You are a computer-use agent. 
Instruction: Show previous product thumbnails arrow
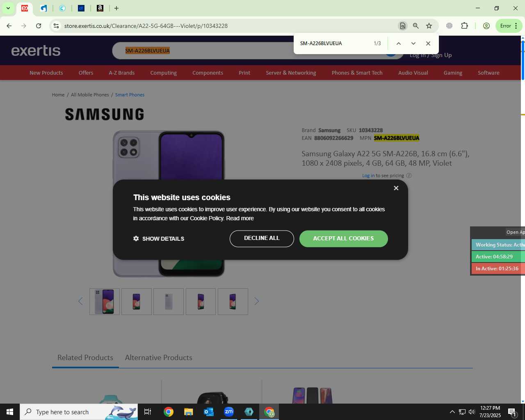pyautogui.click(x=80, y=301)
